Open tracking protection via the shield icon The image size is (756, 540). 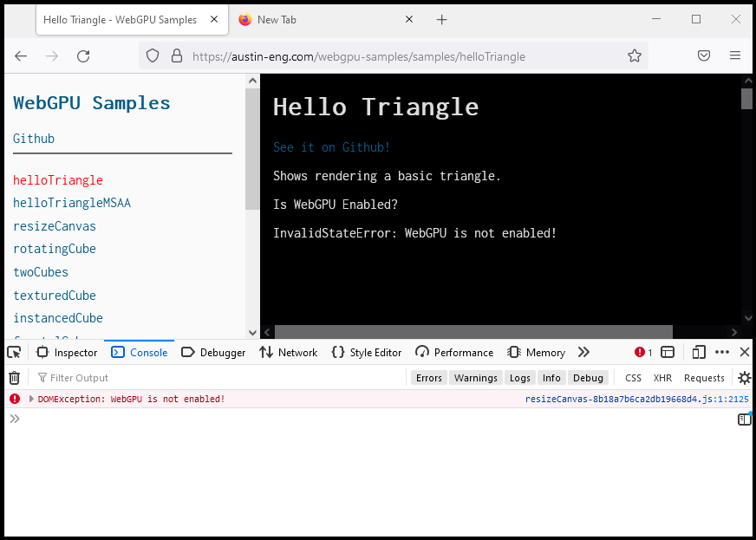click(x=152, y=55)
